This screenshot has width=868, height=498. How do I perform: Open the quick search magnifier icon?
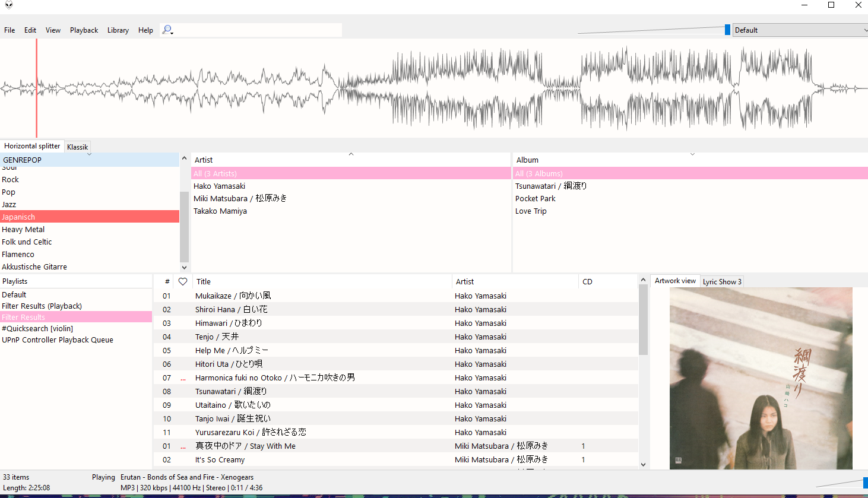[167, 30]
